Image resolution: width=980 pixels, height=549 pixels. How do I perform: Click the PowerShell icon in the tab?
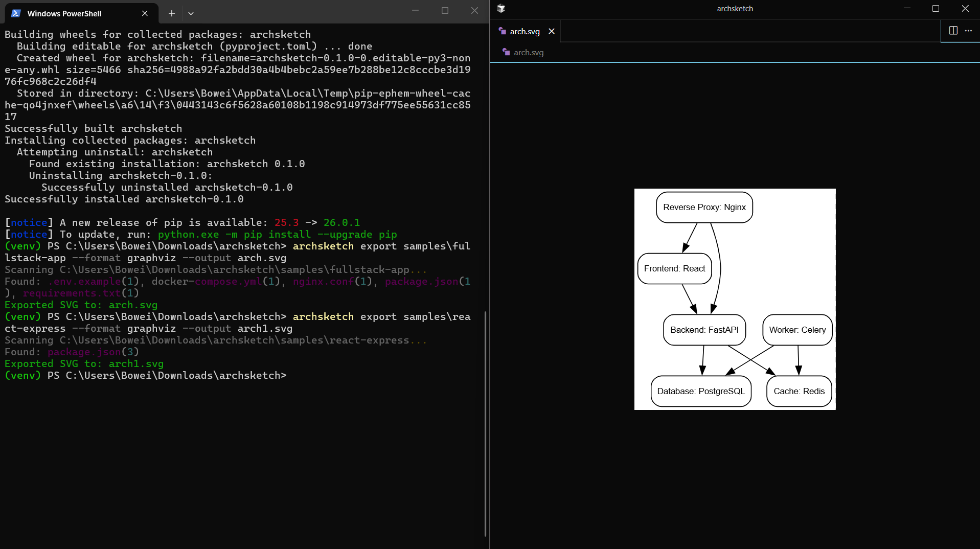click(x=16, y=13)
